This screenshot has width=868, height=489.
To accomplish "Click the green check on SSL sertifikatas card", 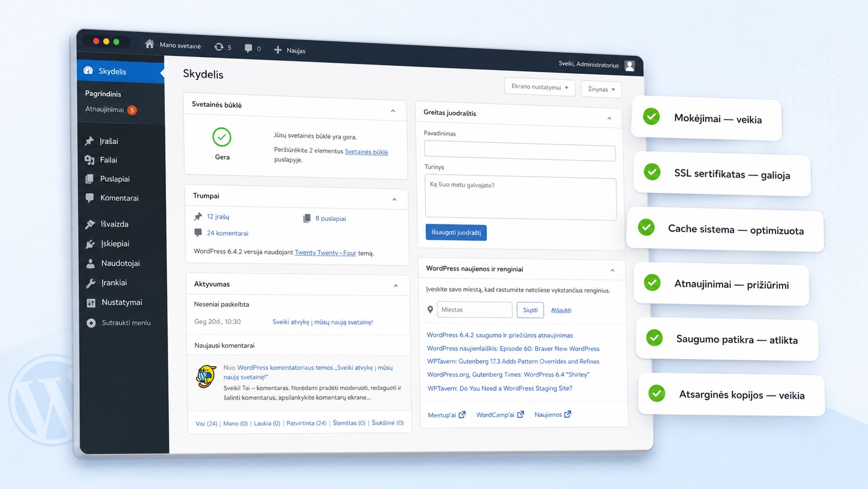I will tap(652, 171).
